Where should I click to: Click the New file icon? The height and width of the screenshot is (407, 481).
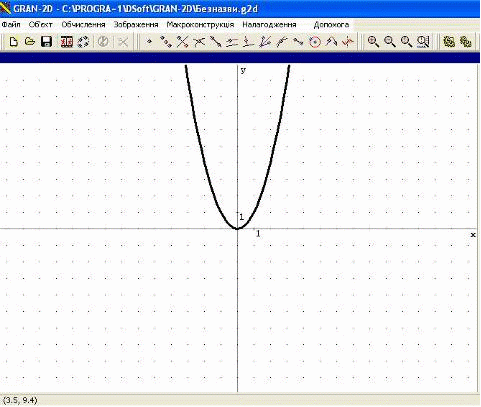click(x=13, y=42)
